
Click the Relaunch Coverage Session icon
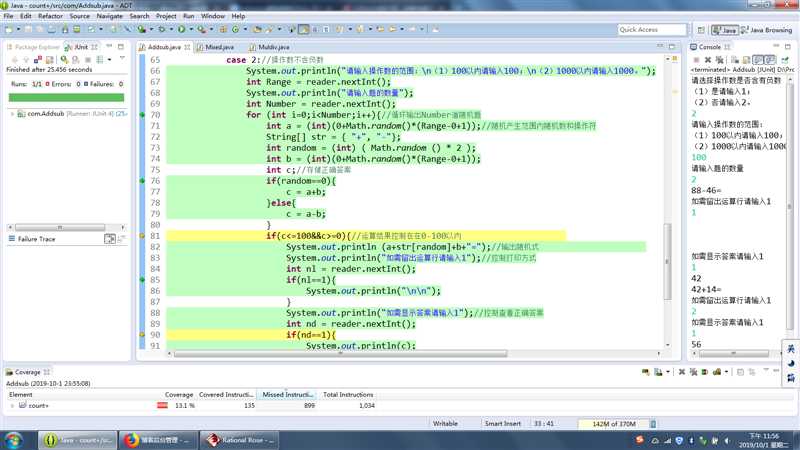tap(645, 372)
